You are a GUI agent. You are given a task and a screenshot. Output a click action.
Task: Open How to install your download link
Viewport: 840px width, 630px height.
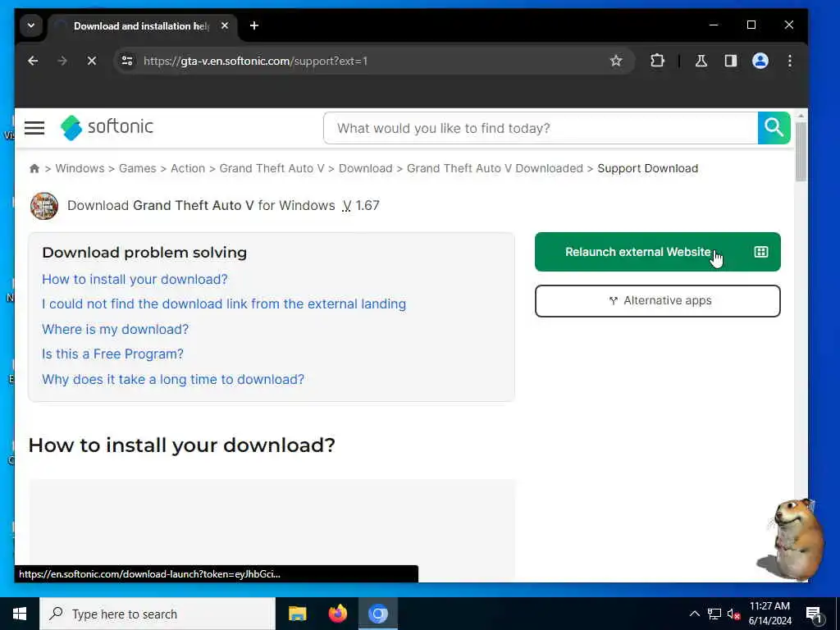135,279
